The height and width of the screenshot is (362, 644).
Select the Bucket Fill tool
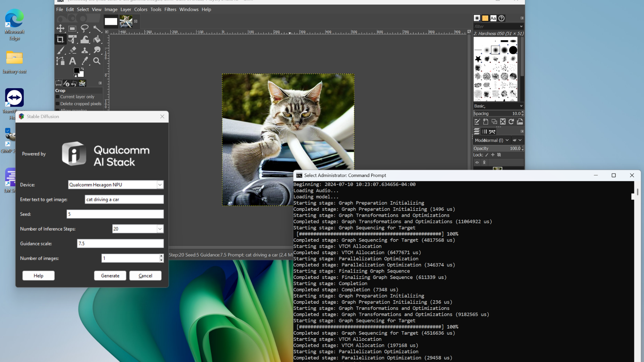tap(97, 39)
